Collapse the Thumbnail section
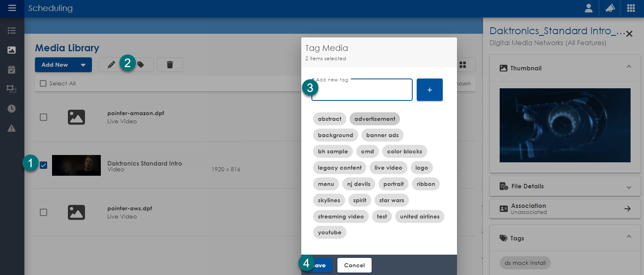 [629, 67]
